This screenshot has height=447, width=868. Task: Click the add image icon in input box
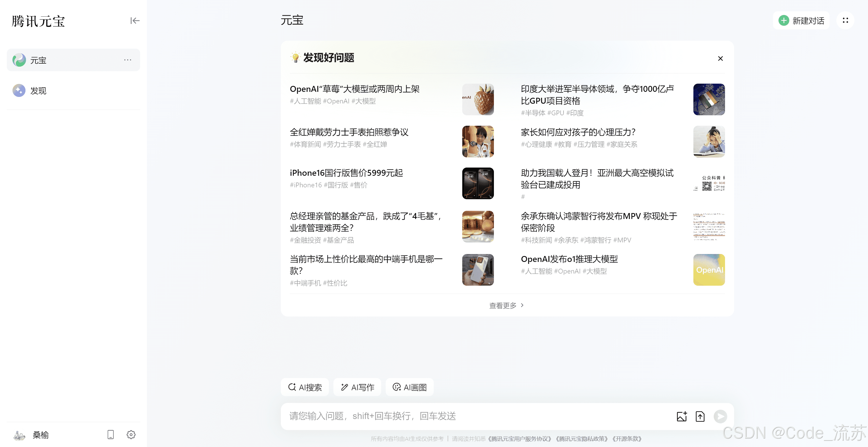click(682, 416)
